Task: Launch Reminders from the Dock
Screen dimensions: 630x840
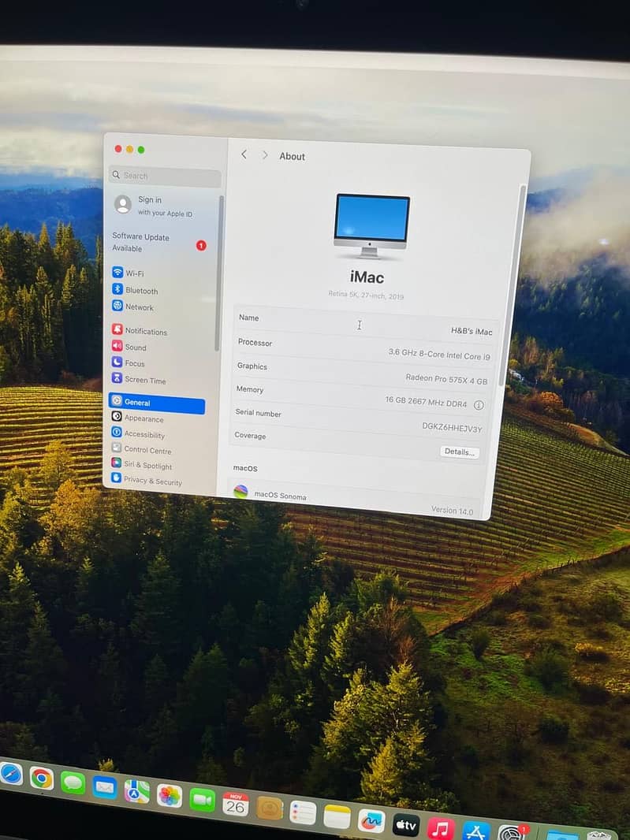Action: coord(303,812)
